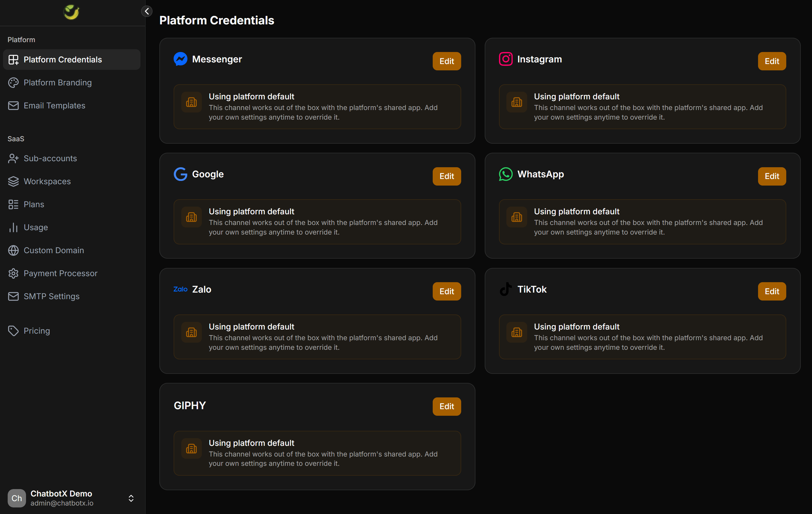
Task: Open Payment Processor settings
Action: [72, 273]
